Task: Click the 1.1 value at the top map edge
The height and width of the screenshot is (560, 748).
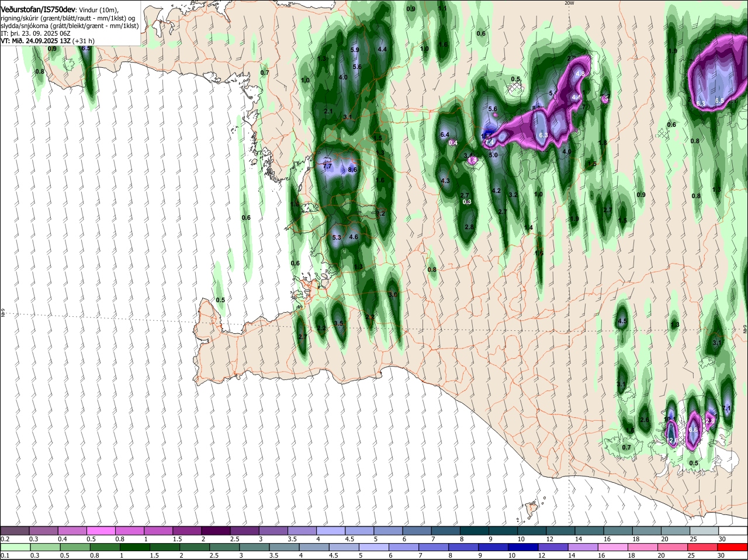Action: tap(442, 9)
